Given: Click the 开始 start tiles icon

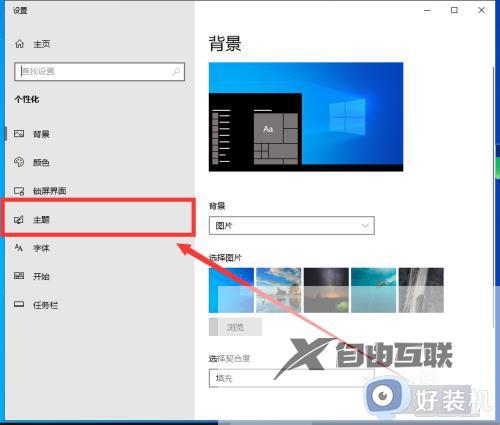Looking at the screenshot, I should (19, 276).
